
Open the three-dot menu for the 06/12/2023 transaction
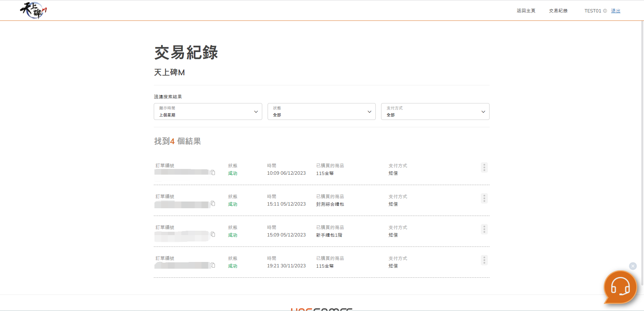(484, 167)
